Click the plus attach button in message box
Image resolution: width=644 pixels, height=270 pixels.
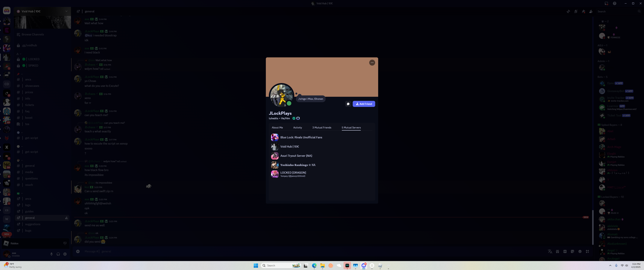(78, 251)
